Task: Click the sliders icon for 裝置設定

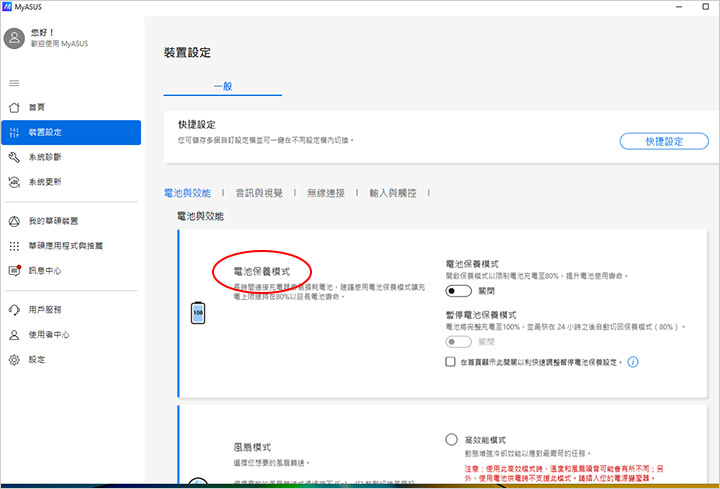Action: [14, 132]
